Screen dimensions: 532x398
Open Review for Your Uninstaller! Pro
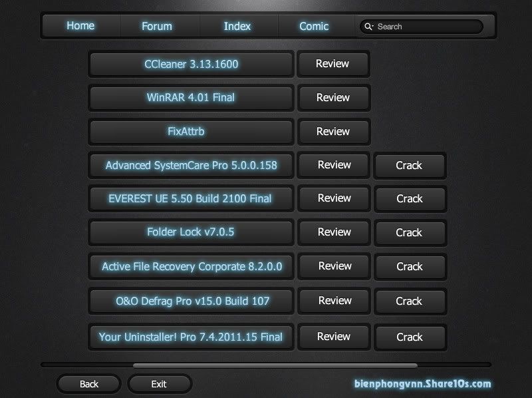point(334,337)
